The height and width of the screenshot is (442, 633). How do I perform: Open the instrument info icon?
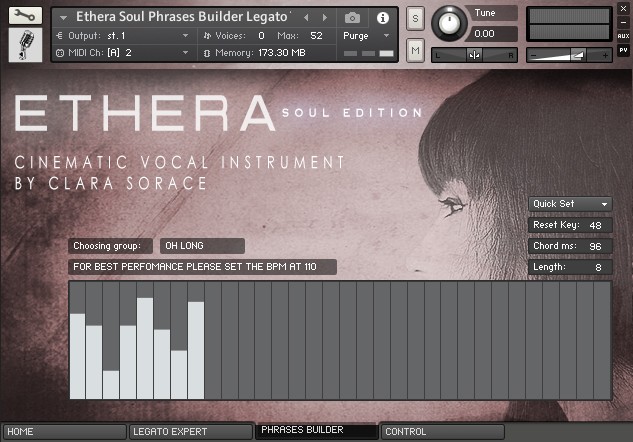pyautogui.click(x=383, y=18)
